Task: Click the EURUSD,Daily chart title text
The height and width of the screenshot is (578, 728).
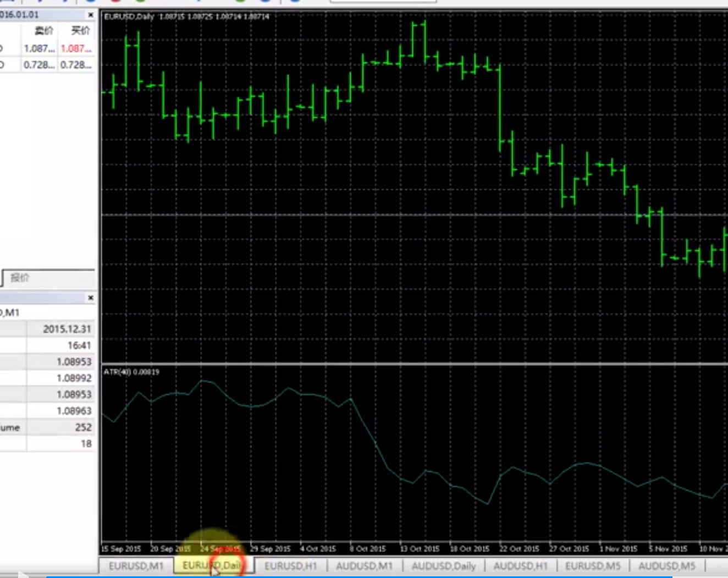Action: [x=130, y=16]
